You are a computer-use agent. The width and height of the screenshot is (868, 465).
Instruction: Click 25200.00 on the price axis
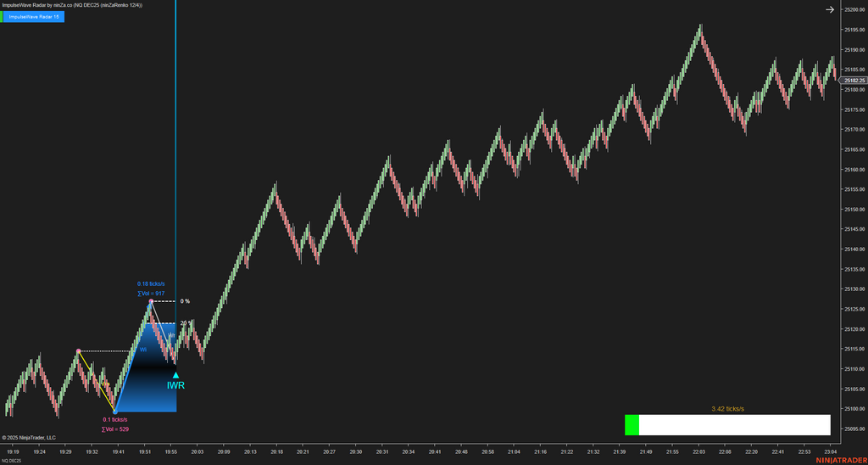[x=854, y=10]
